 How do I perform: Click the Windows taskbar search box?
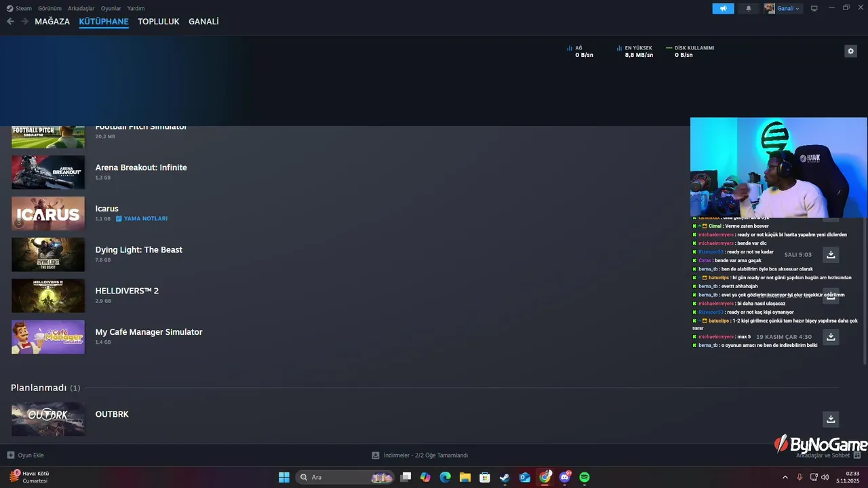pos(345,477)
